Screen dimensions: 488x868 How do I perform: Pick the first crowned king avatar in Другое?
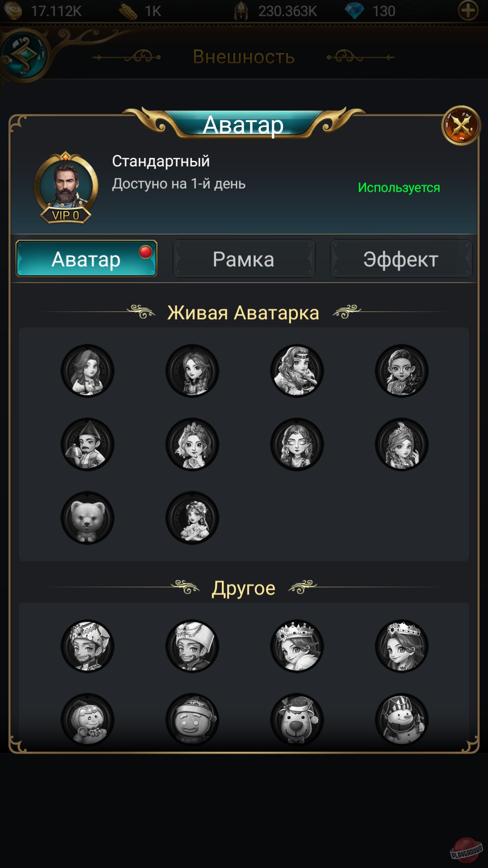click(88, 646)
